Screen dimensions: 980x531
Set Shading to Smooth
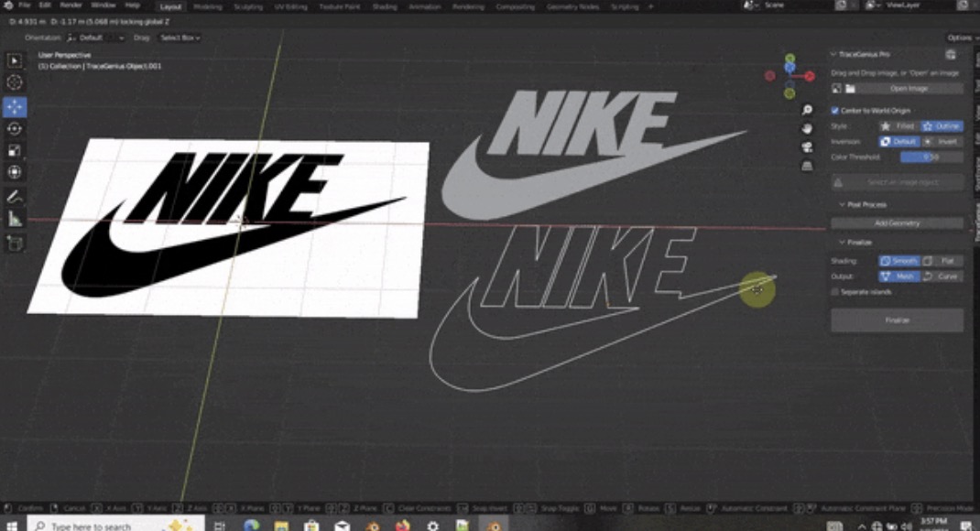pyautogui.click(x=898, y=261)
